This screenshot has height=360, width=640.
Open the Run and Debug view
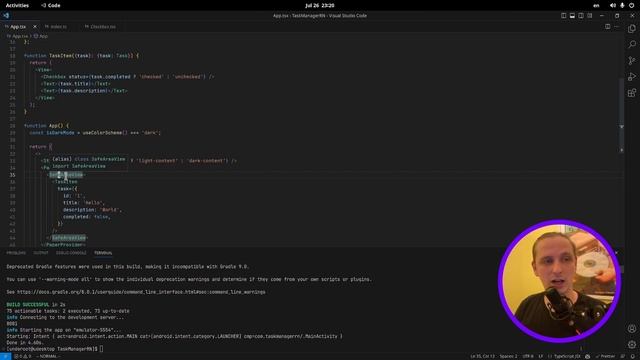pos(632,76)
